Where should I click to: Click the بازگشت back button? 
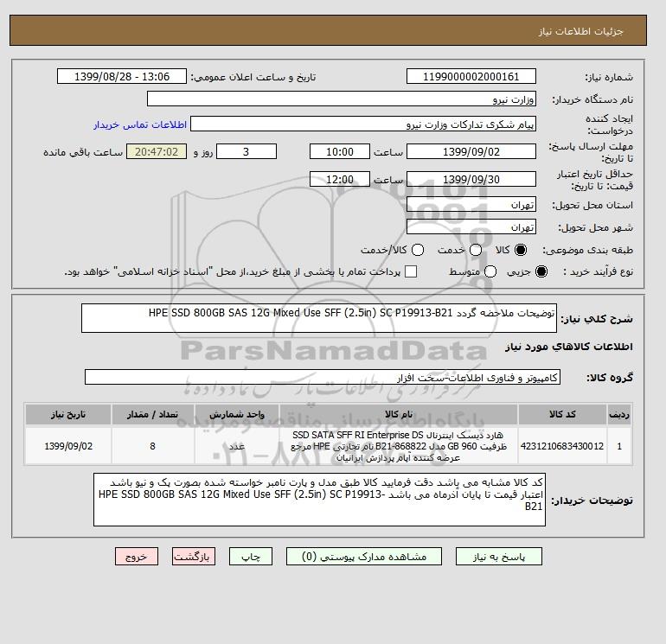[x=193, y=557]
